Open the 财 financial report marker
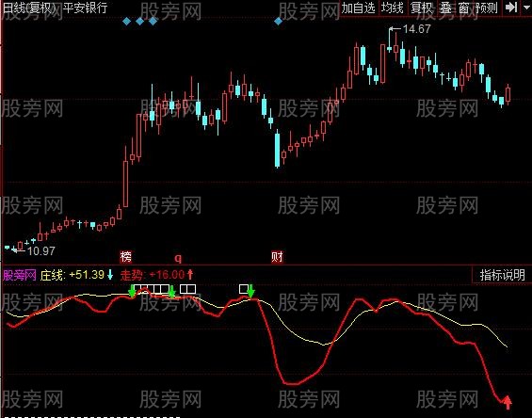 pyautogui.click(x=277, y=256)
